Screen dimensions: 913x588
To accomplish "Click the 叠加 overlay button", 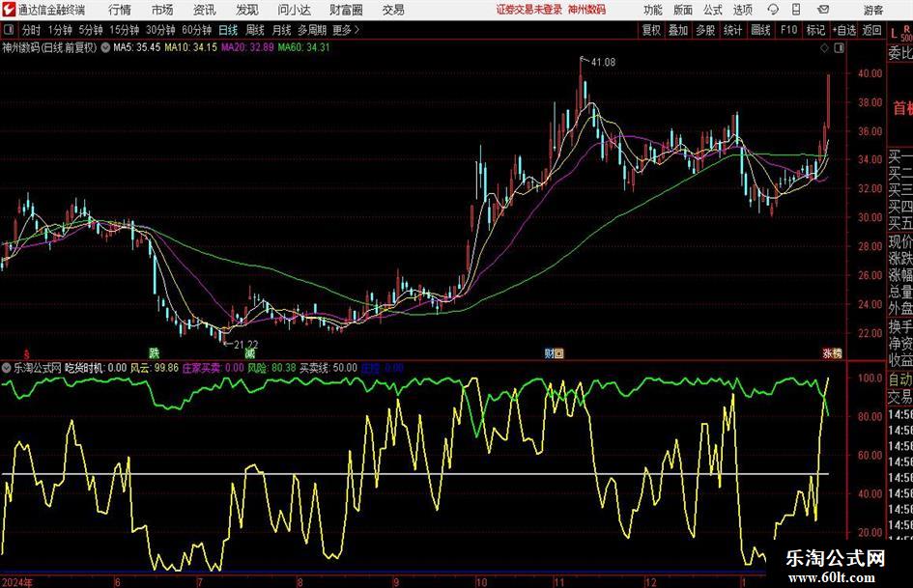I will click(x=678, y=30).
